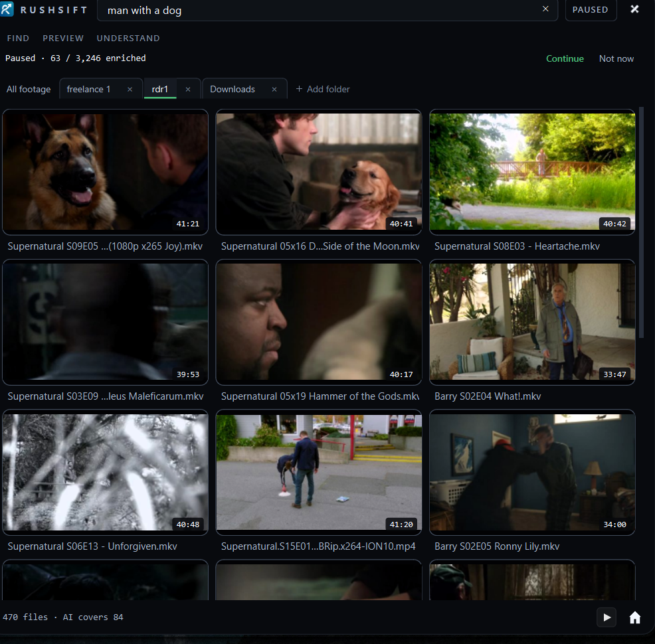Click the 41:20 timestamp badge
Image resolution: width=655 pixels, height=644 pixels.
(x=401, y=524)
